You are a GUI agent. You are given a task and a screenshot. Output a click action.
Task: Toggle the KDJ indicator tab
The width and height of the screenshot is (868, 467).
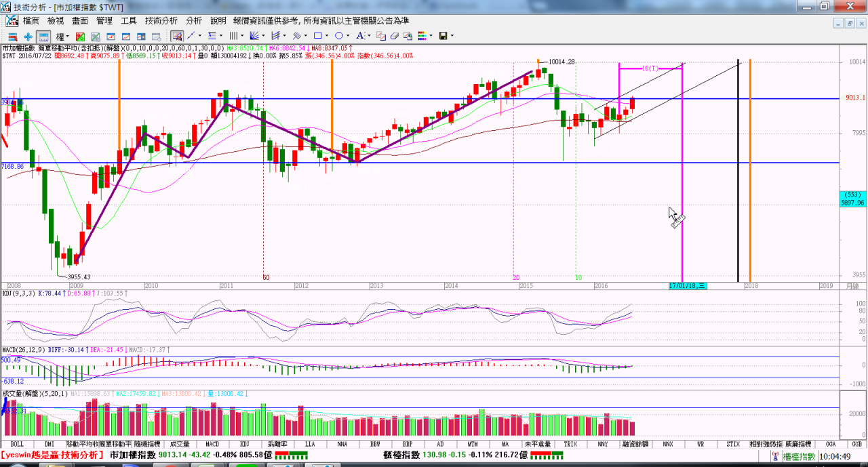243,444
